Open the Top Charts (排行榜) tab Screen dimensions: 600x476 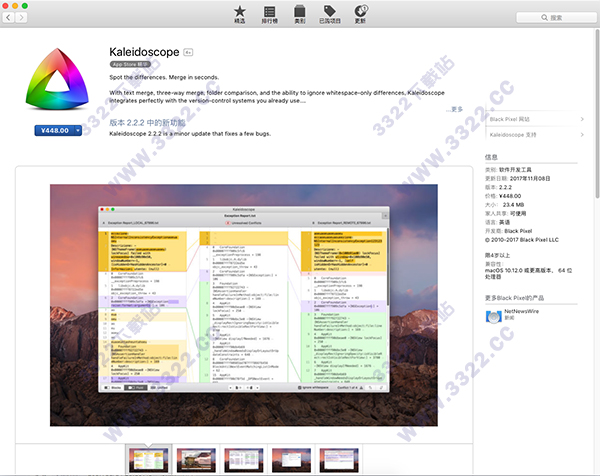pos(269,15)
